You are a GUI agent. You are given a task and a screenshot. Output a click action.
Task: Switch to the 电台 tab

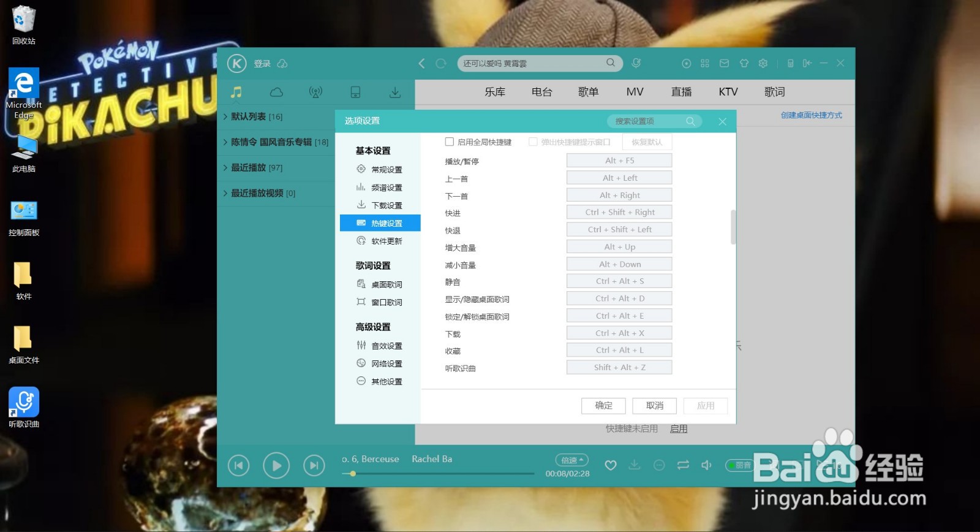[x=541, y=92]
